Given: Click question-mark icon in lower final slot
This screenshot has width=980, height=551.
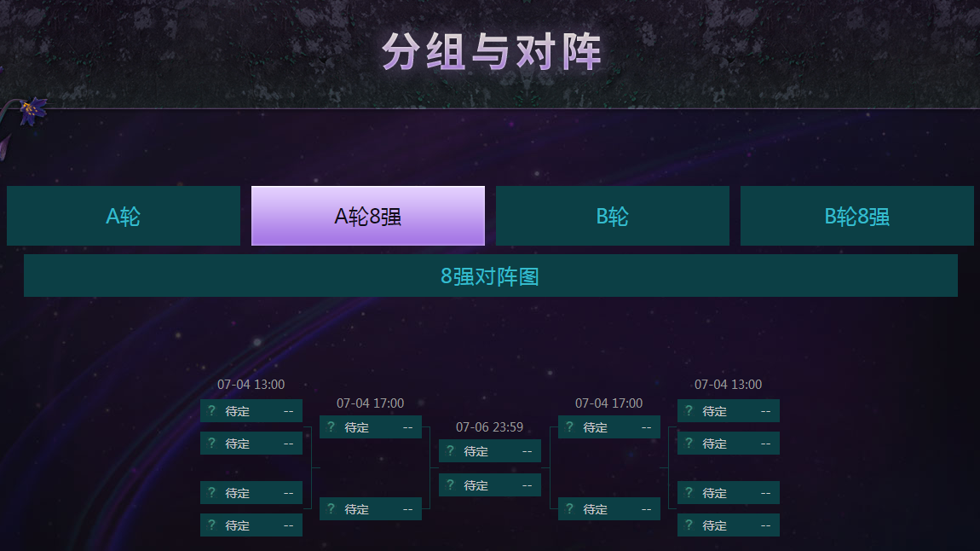Looking at the screenshot, I should [450, 484].
